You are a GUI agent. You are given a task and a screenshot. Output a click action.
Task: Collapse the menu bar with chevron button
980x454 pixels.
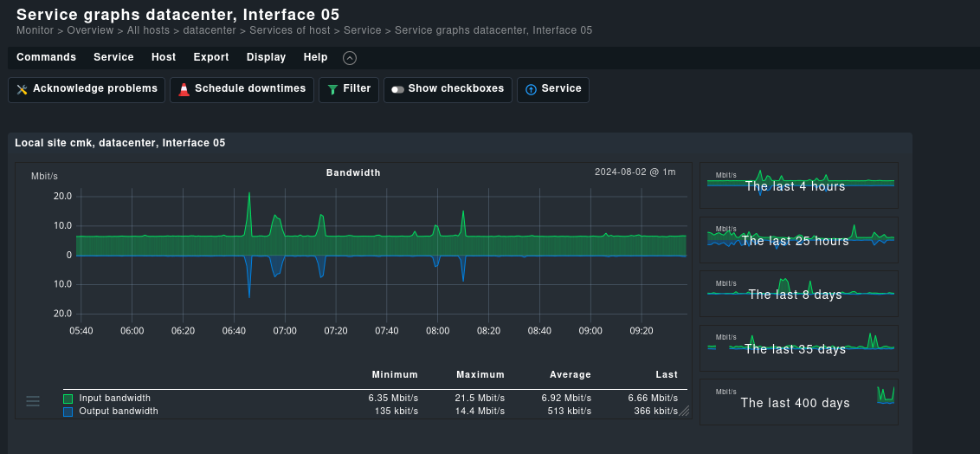(350, 58)
